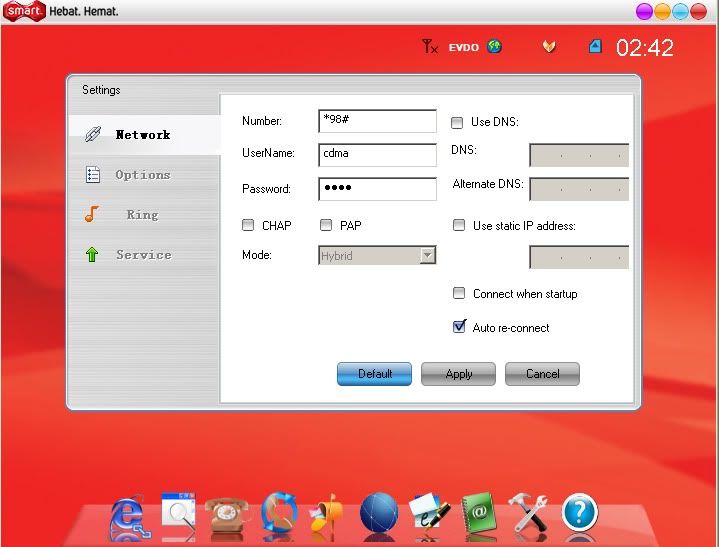Switch to the Network settings tab
Viewport: 719px width, 547px height.
click(x=144, y=135)
